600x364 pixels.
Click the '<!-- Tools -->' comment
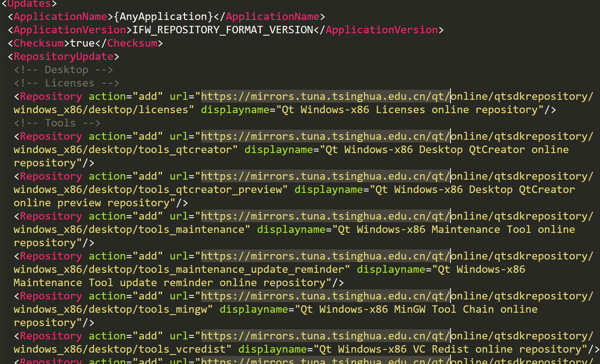57,123
